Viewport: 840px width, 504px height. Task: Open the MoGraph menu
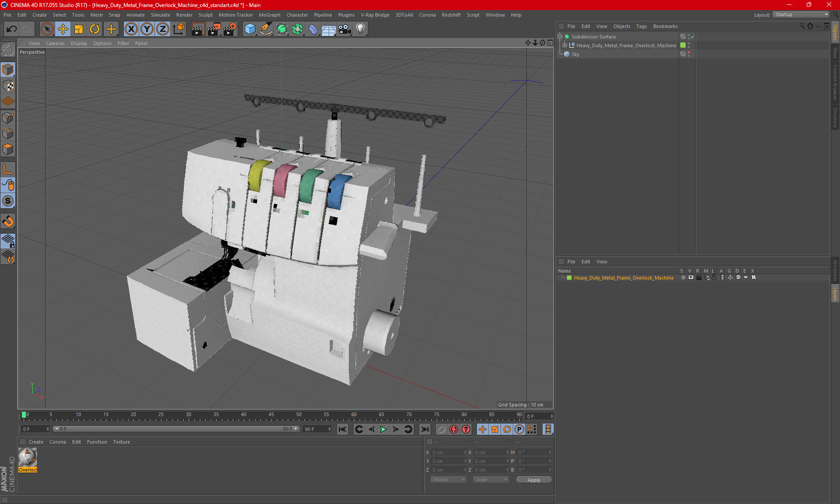269,15
